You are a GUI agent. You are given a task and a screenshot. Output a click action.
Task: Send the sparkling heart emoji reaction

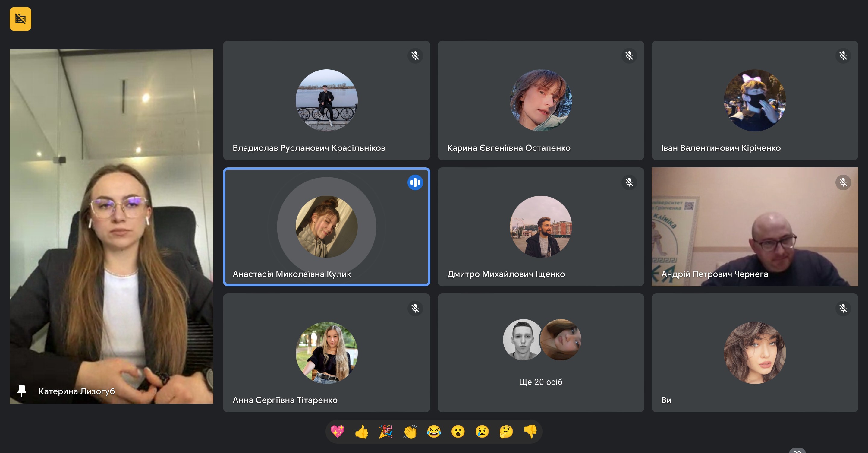click(337, 431)
